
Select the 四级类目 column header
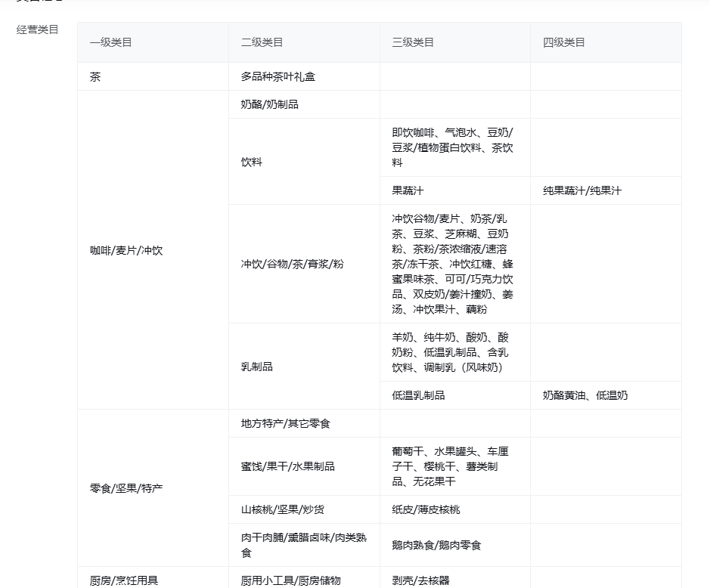pos(564,42)
